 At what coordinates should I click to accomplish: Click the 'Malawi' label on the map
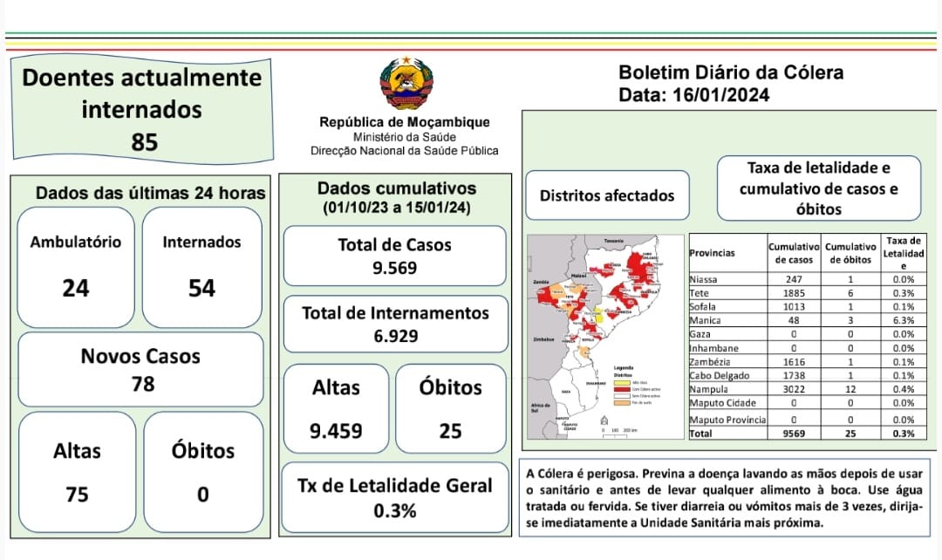point(578,276)
